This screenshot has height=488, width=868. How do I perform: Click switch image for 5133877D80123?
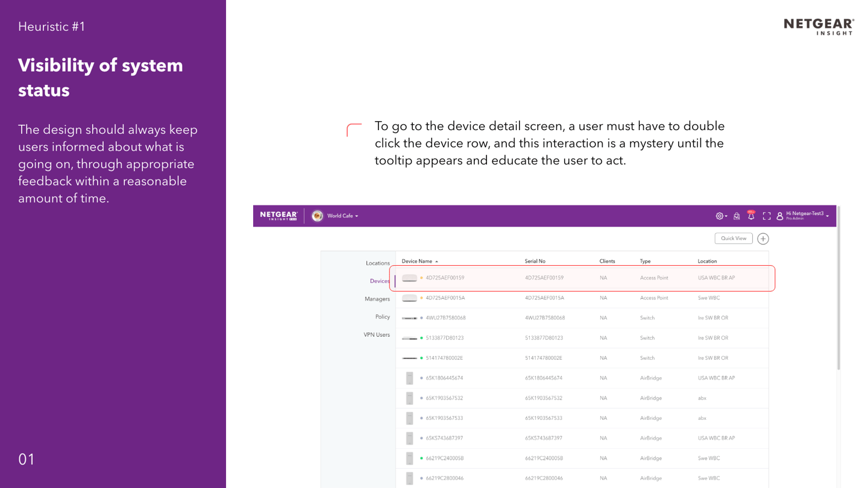pos(409,338)
